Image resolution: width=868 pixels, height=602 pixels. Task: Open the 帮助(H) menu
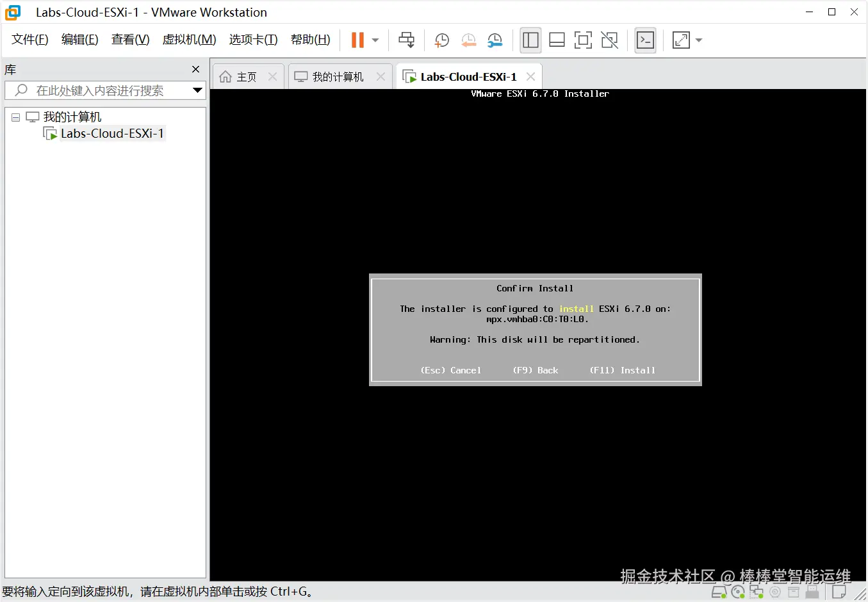(311, 40)
